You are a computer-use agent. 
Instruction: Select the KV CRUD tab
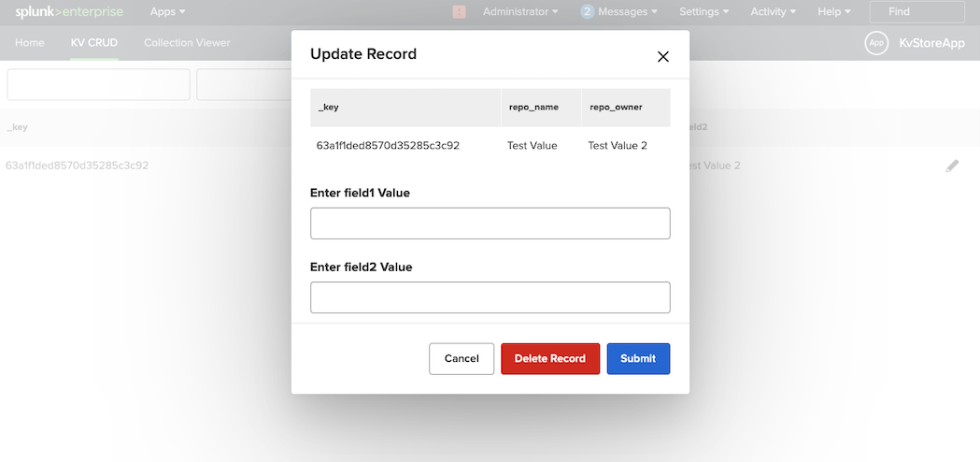tap(94, 43)
